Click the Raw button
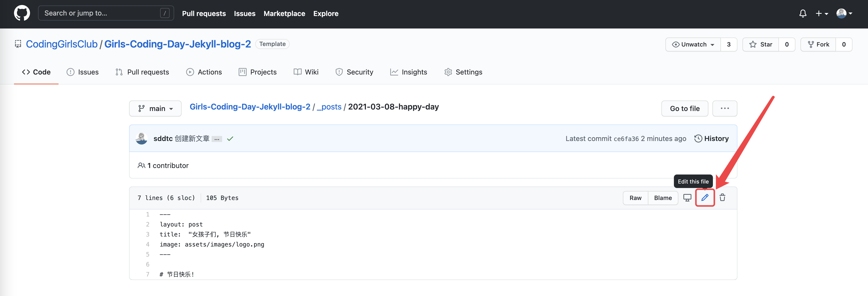The width and height of the screenshot is (868, 296). 635,198
